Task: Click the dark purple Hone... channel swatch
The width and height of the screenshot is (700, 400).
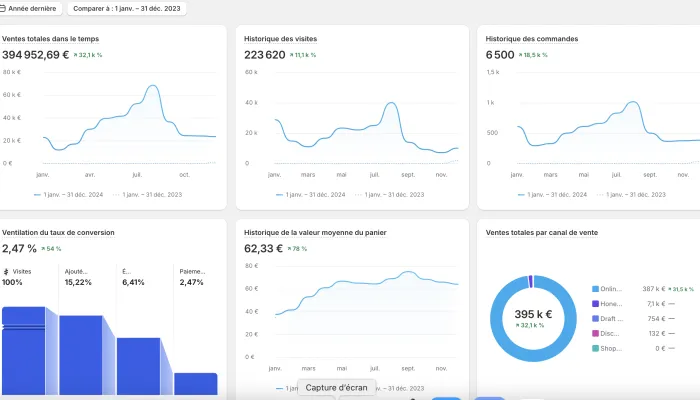Action: pyautogui.click(x=595, y=304)
